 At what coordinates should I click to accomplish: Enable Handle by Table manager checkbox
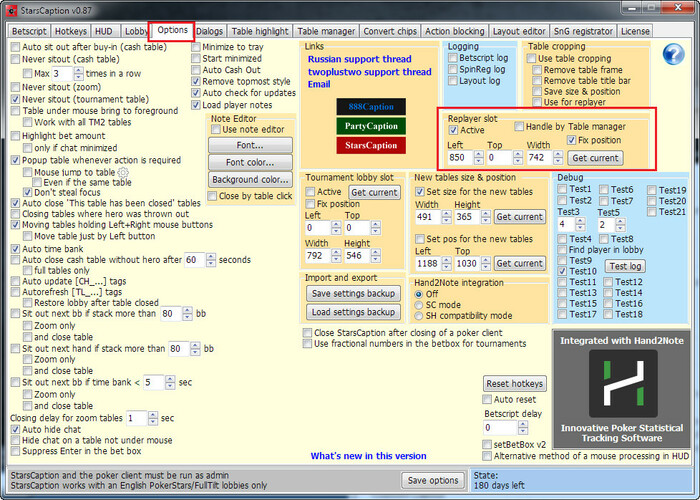519,127
